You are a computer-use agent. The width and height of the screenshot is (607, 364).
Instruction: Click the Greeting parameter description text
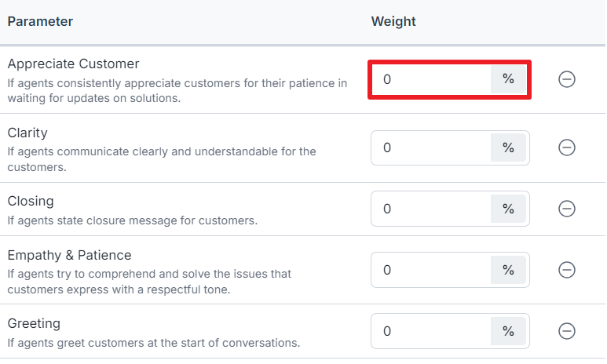click(154, 343)
